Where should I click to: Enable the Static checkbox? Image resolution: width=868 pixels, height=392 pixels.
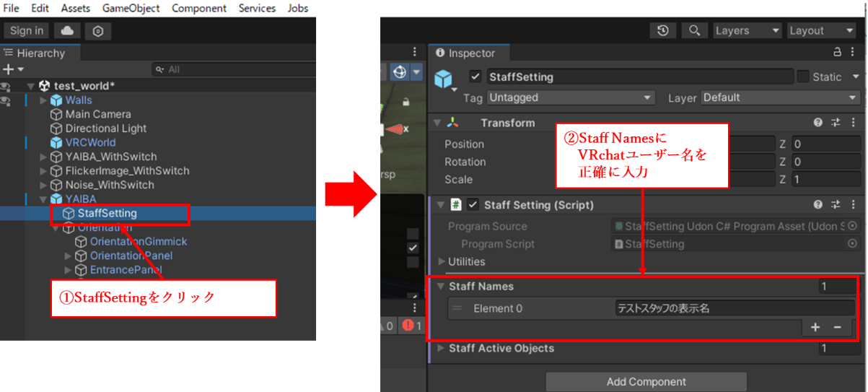click(x=803, y=77)
